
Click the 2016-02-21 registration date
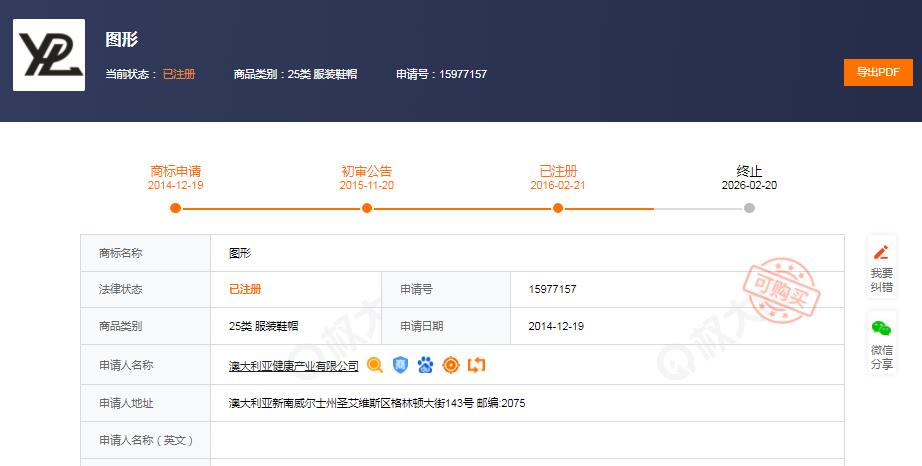pos(558,185)
